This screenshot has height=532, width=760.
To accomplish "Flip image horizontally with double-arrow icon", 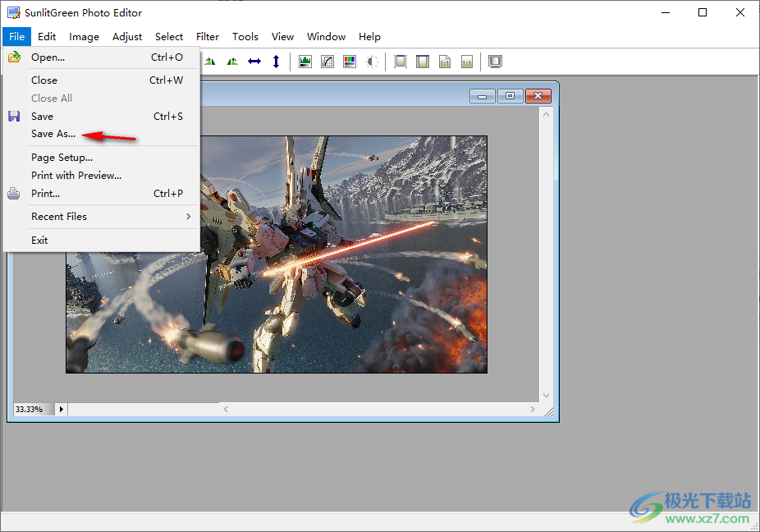I will 254,62.
